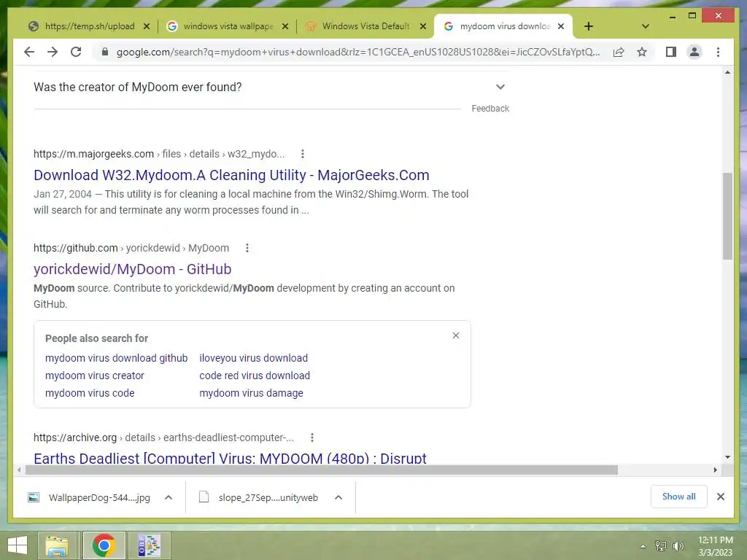Screen dimensions: 747x560
Task: Bookmark this page with the star icon
Action: (x=642, y=52)
